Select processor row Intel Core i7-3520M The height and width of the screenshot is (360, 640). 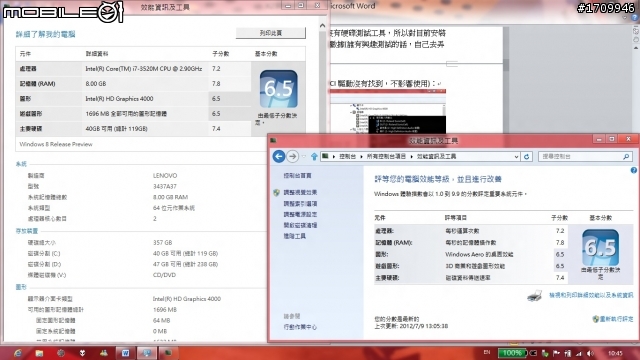(133, 69)
